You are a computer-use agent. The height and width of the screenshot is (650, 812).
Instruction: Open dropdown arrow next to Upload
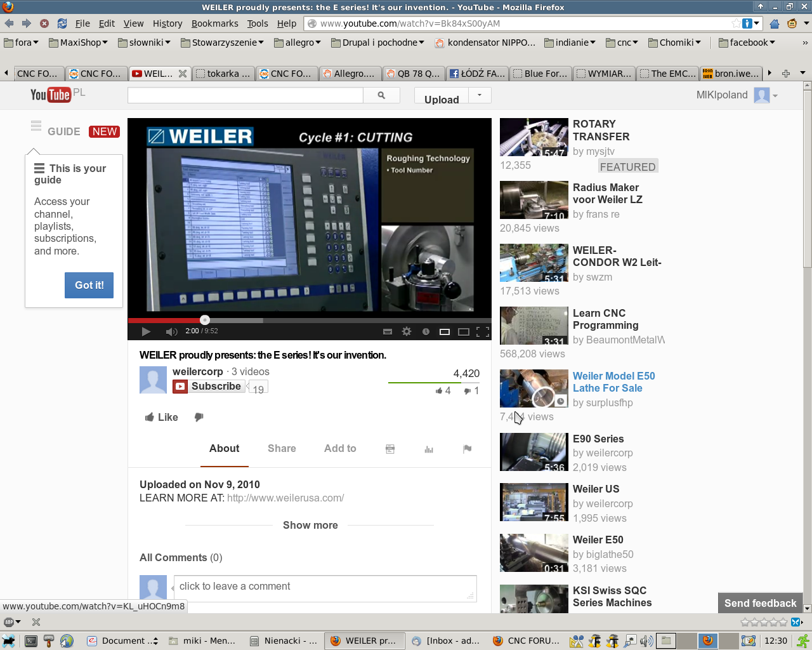[480, 95]
